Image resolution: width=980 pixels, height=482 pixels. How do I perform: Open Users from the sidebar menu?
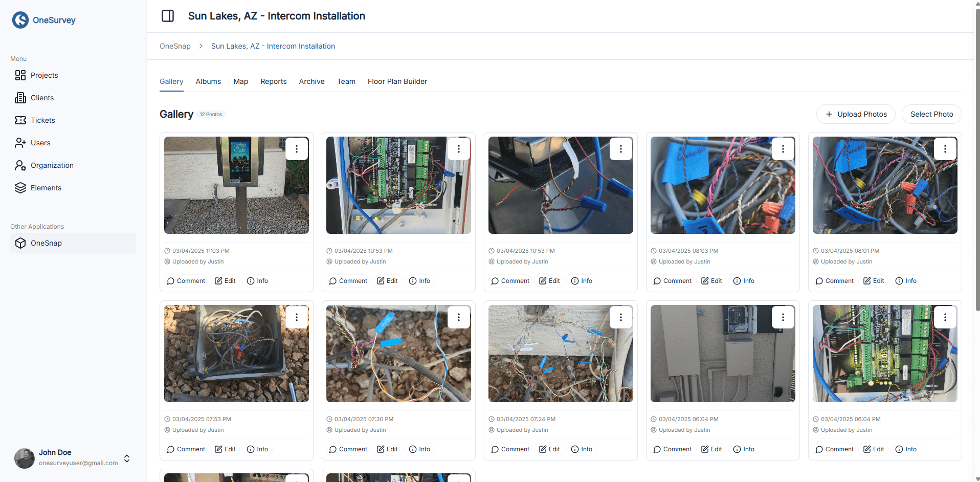click(40, 143)
